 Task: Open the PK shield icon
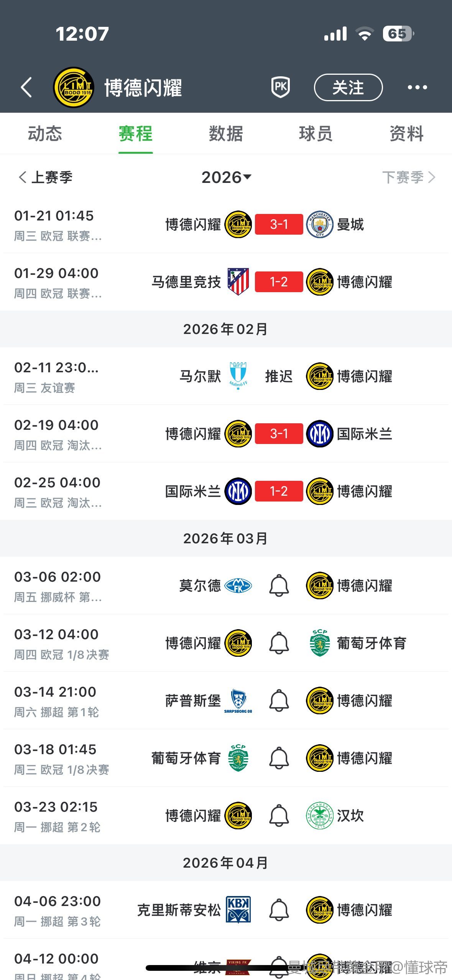pyautogui.click(x=280, y=87)
